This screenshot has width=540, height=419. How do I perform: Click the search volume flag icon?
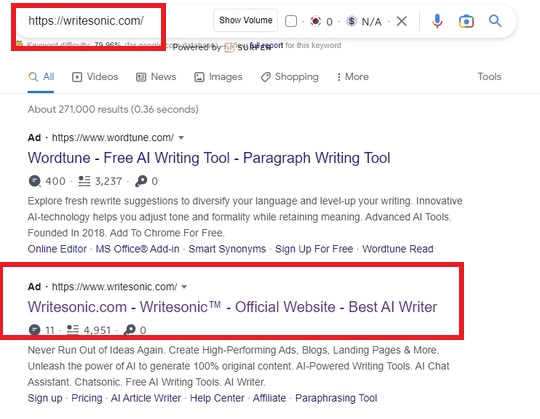click(315, 21)
